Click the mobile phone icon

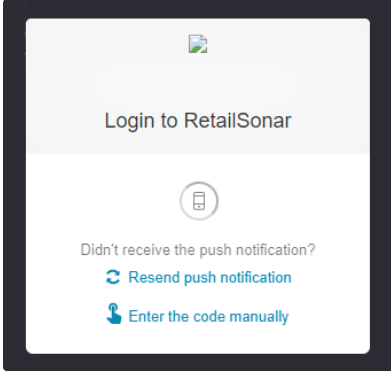(x=199, y=201)
